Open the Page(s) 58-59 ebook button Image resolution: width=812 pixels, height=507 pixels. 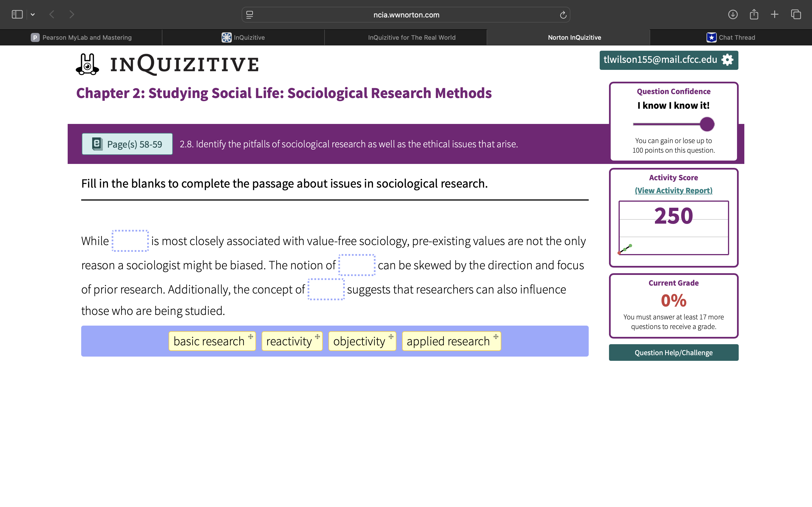point(127,144)
